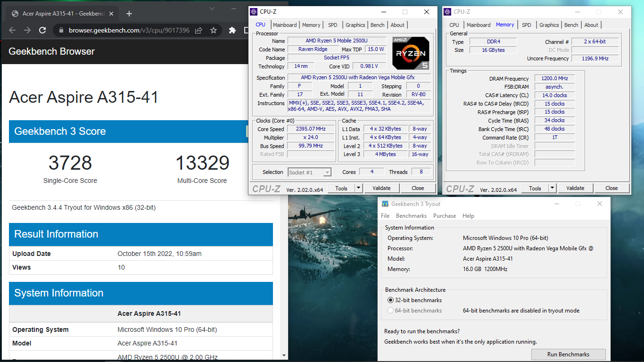
Task: Click the CAS# Latency value 14.0 clocks
Action: [554, 95]
